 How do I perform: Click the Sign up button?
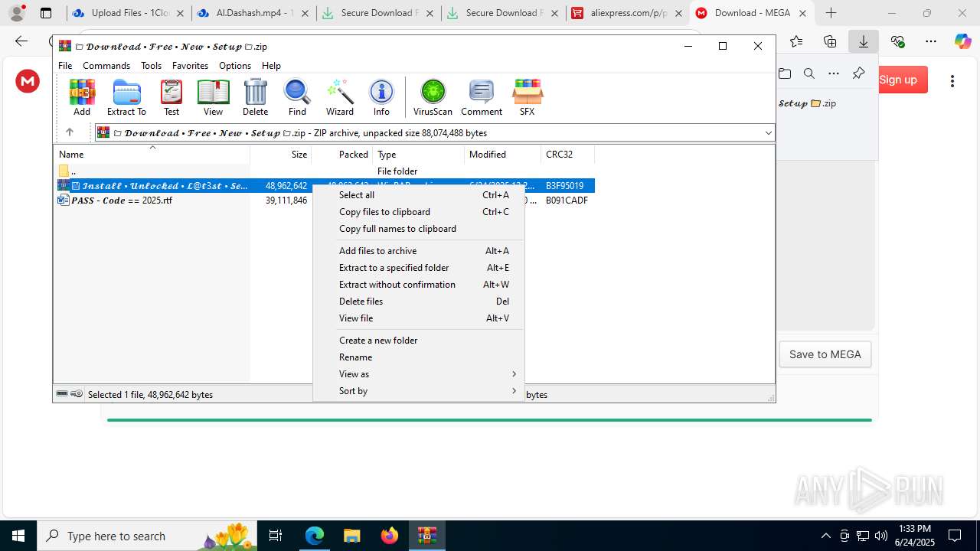[898, 80]
